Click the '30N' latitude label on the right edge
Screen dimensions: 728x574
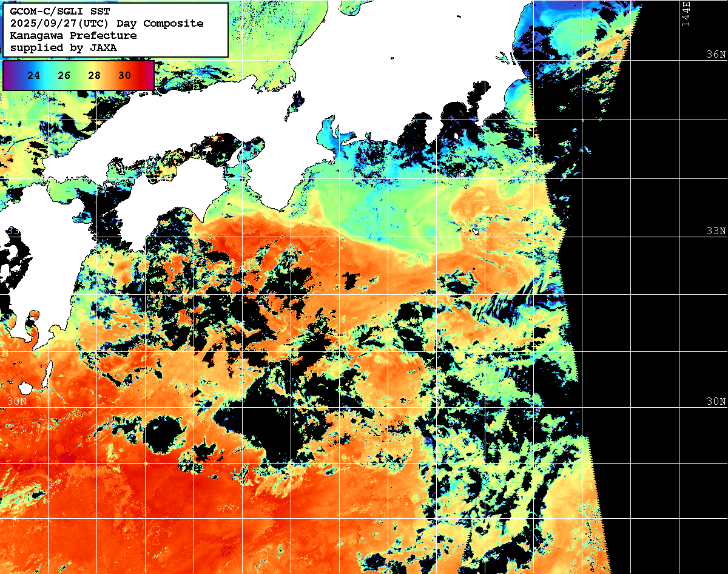(716, 401)
